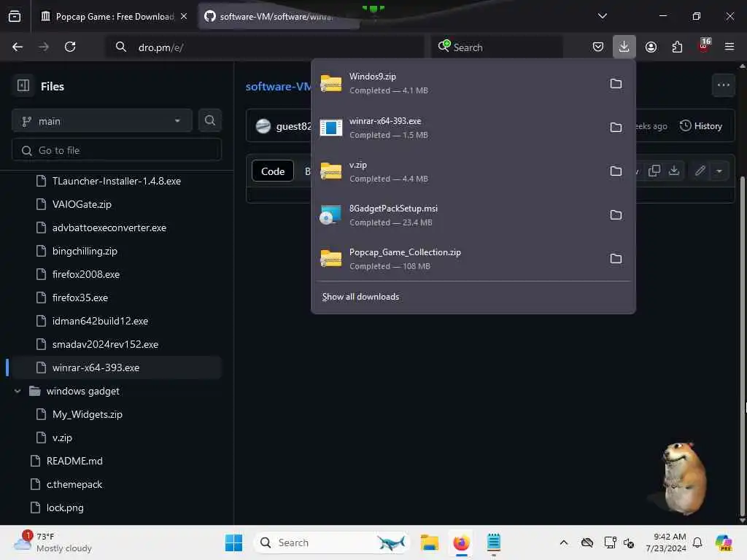This screenshot has height=560, width=747.
Task: Show v.zip download in folder
Action: 616,171
